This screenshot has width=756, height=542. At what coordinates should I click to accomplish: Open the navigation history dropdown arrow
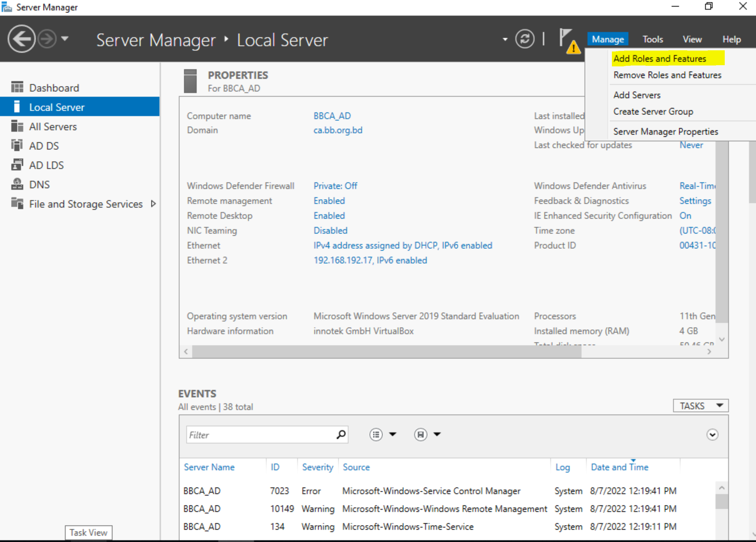[x=65, y=39]
